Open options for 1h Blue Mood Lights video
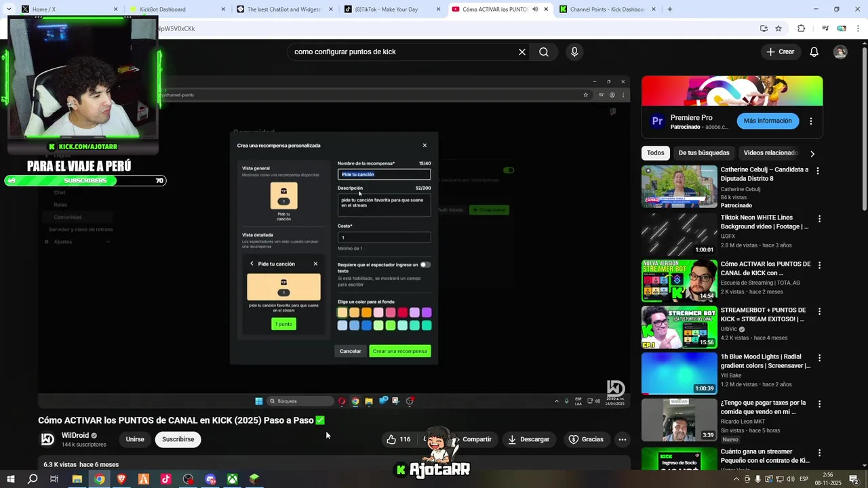 pos(819,357)
